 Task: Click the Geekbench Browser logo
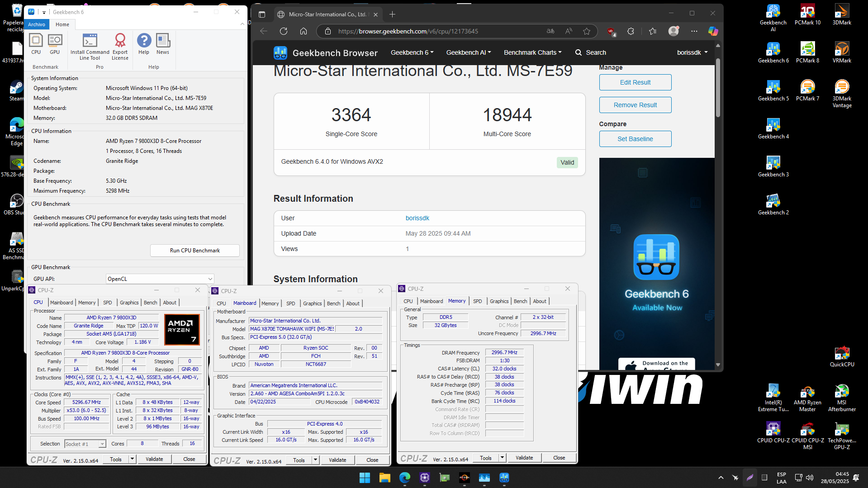point(325,53)
